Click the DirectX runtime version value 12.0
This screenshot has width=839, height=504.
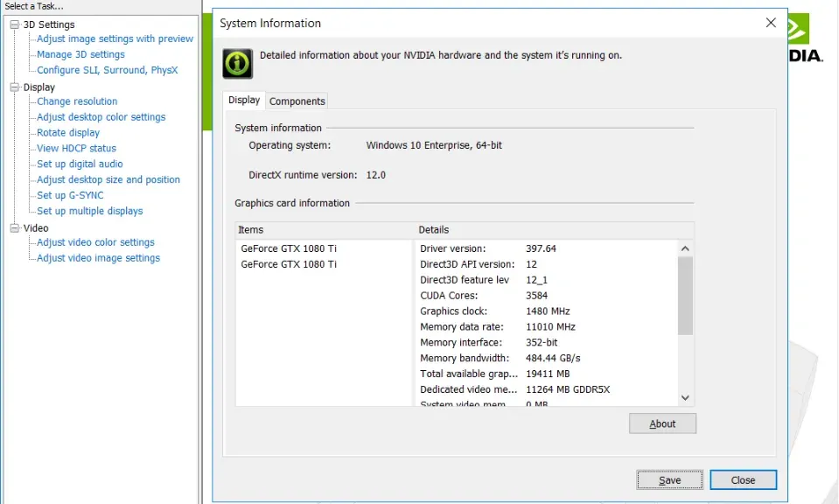click(375, 175)
